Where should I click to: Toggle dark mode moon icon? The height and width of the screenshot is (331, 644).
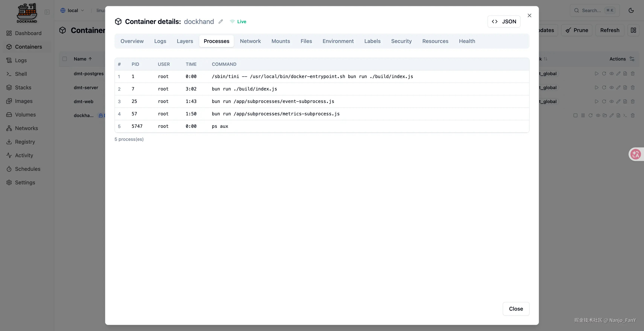click(631, 11)
